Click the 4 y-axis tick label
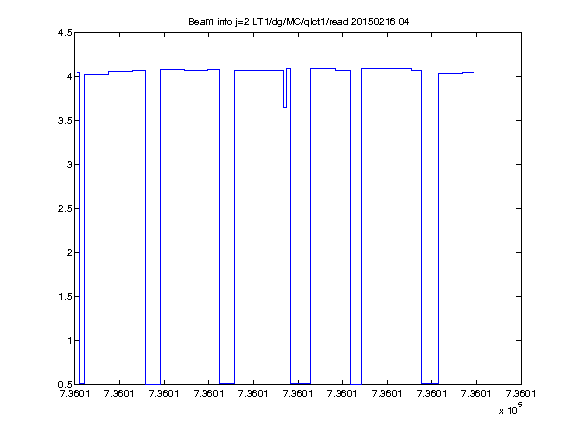Viewport: 576px width, 432px height. (x=69, y=76)
